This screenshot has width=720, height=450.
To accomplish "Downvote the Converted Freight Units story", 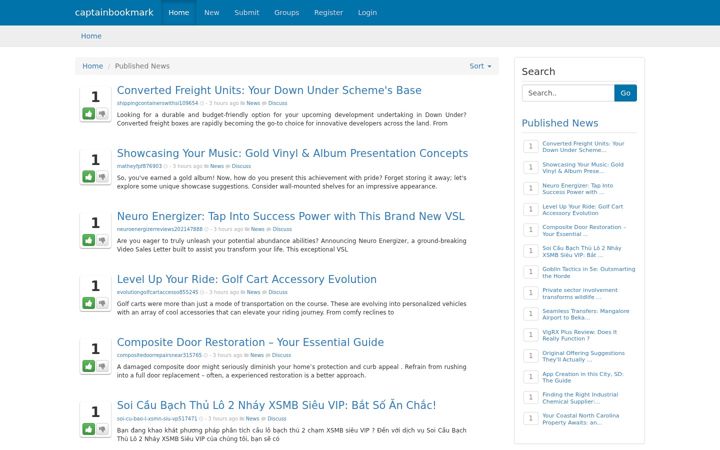I will (x=102, y=113).
